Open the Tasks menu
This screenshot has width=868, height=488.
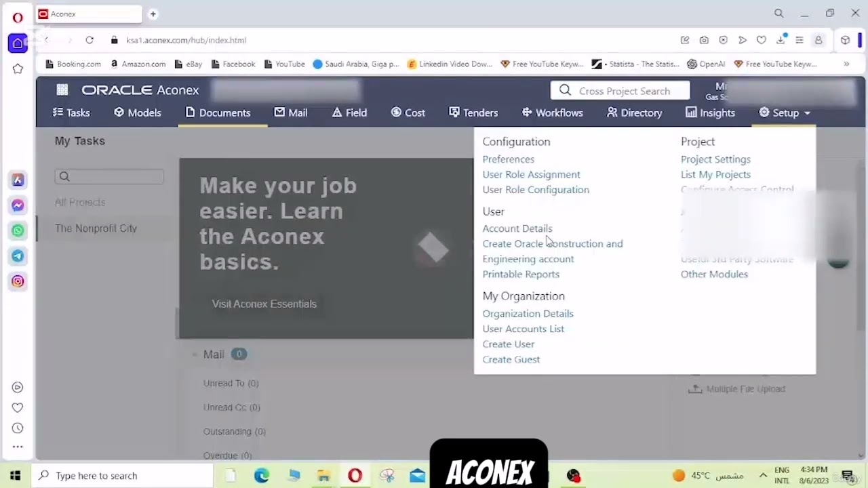[x=71, y=113]
